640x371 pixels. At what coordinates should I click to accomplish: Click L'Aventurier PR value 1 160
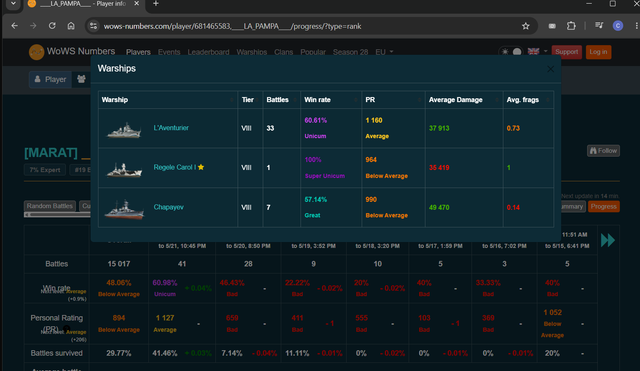pyautogui.click(x=374, y=120)
